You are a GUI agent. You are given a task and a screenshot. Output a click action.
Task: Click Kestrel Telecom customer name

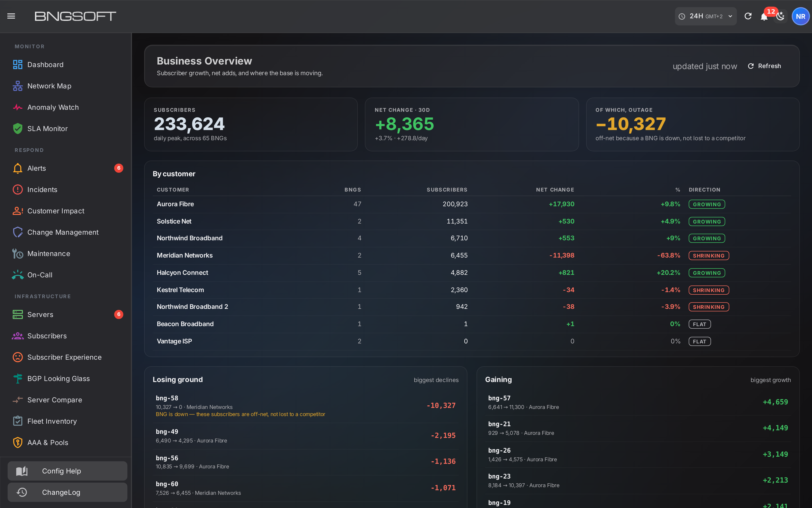click(180, 290)
